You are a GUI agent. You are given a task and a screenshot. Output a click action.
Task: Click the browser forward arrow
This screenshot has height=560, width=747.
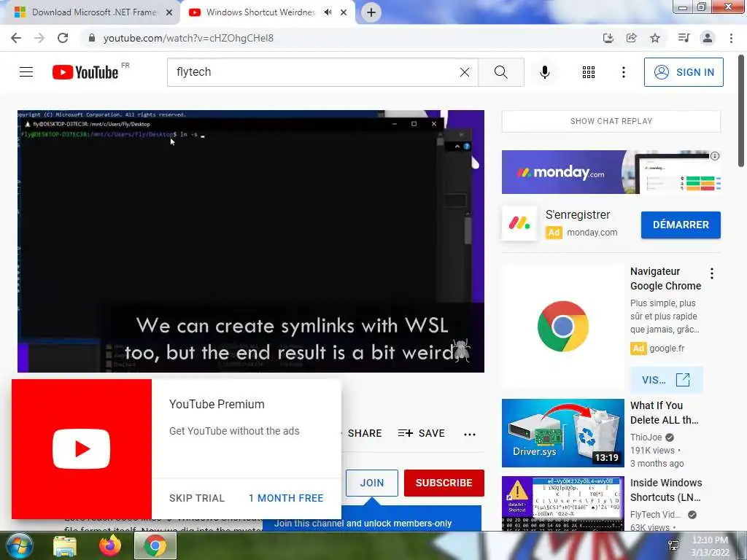(39, 38)
